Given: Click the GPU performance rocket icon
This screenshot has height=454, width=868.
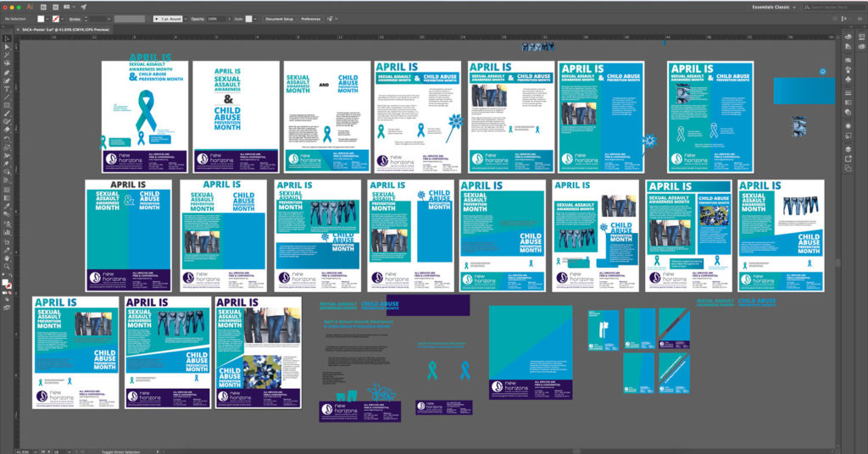Looking at the screenshot, I should 84,7.
